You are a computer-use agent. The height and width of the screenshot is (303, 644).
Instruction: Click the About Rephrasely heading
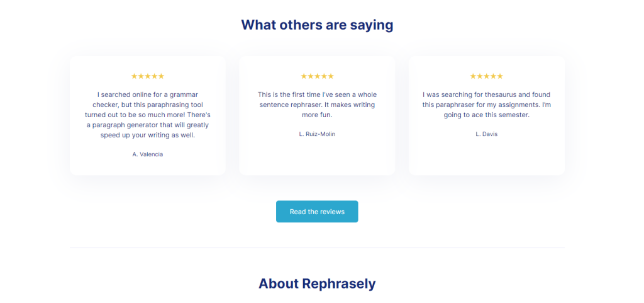317,283
